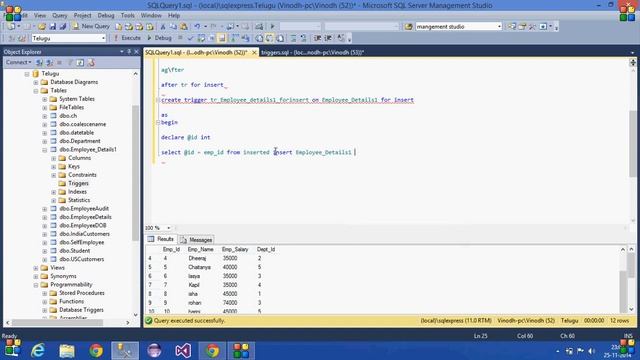Image resolution: width=640 pixels, height=360 pixels.
Task: Click the Paste clipboard icon
Action: tap(184, 27)
